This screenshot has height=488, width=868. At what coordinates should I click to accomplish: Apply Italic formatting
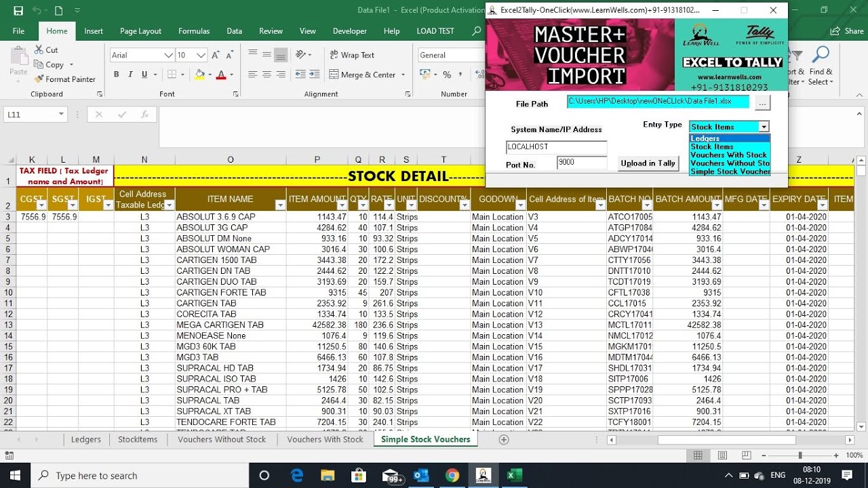(x=130, y=75)
